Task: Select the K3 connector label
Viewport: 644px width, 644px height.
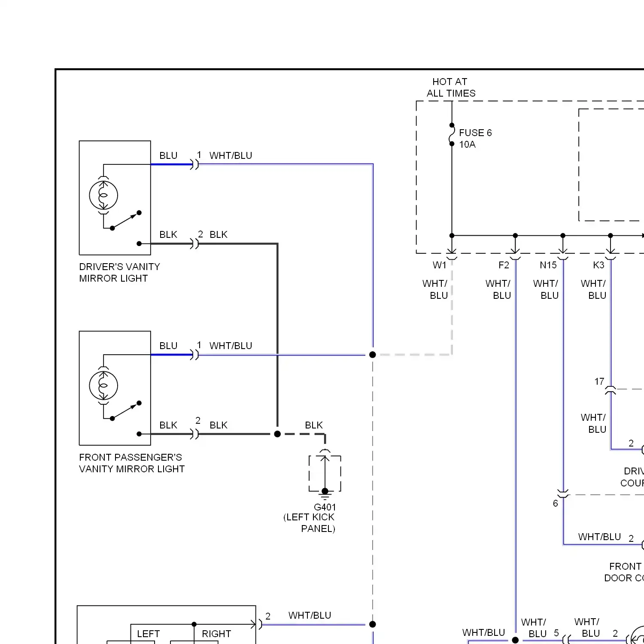Action: click(x=598, y=265)
